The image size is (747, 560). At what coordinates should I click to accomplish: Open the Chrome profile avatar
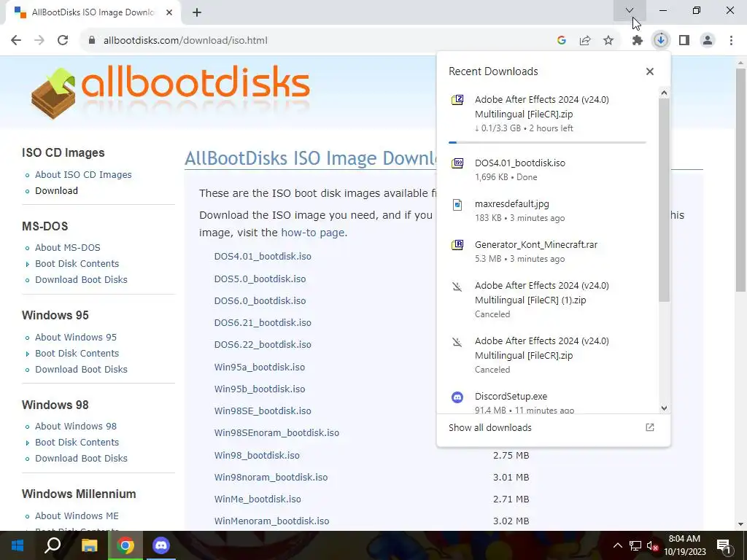pos(708,41)
